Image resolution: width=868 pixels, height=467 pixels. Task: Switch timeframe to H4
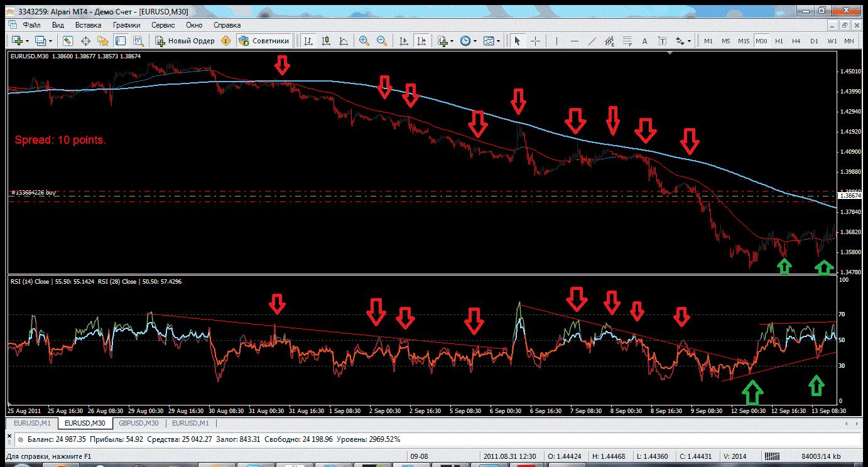[796, 41]
